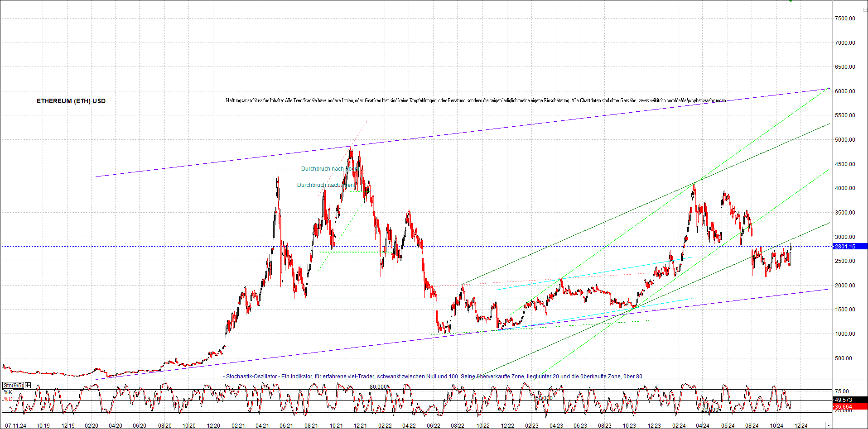
Task: Click the 10 19 date axis label
Action: click(x=43, y=426)
